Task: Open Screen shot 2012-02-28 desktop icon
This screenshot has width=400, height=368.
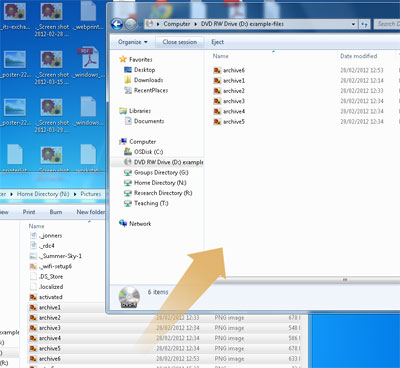Action: (x=51, y=19)
